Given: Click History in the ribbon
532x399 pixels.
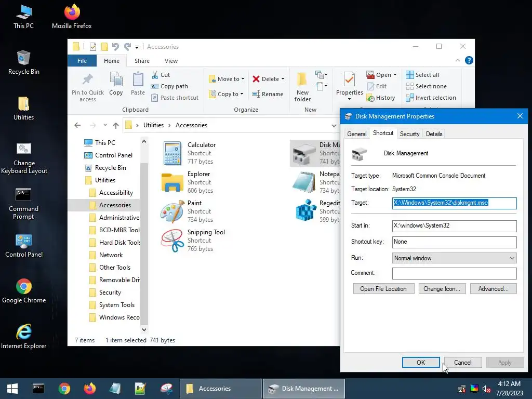Looking at the screenshot, I should tap(381, 98).
